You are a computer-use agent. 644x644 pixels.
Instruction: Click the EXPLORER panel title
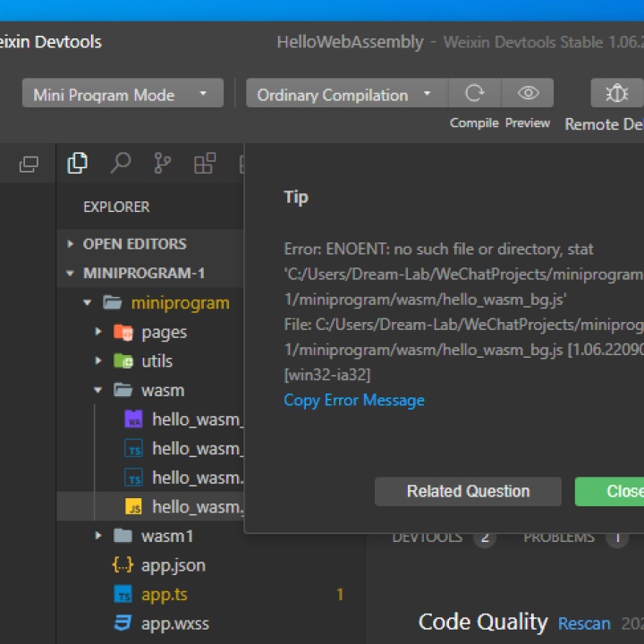point(116,207)
